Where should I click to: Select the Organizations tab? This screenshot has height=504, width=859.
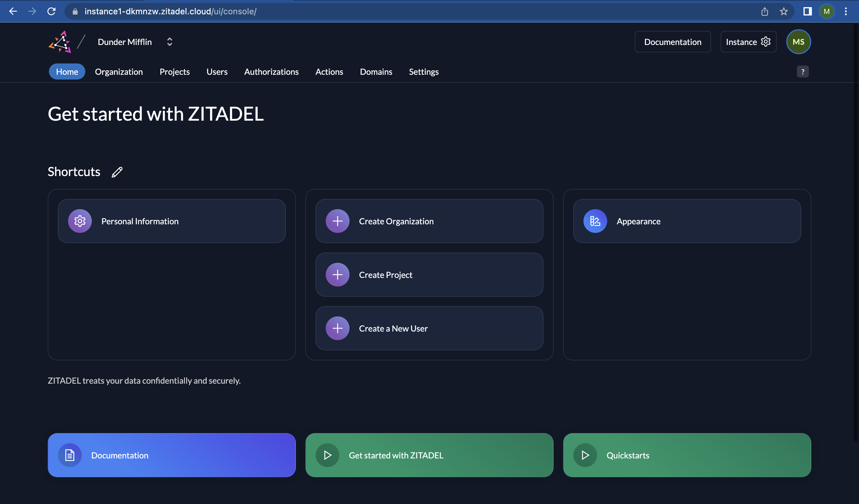[118, 71]
